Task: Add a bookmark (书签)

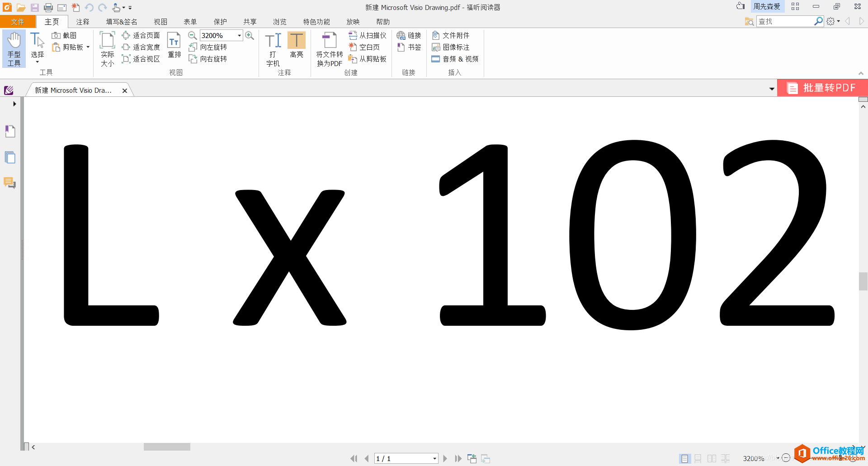Action: point(409,47)
